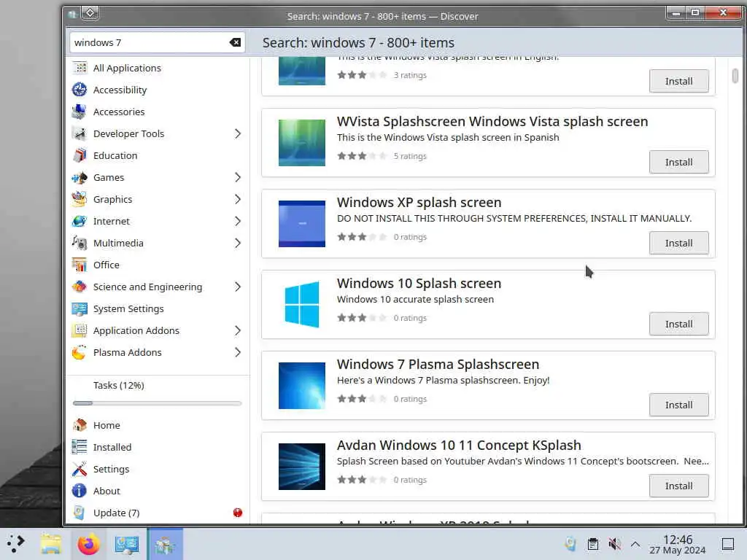
Task: Select the Installed sidebar entry
Action: tap(158, 447)
